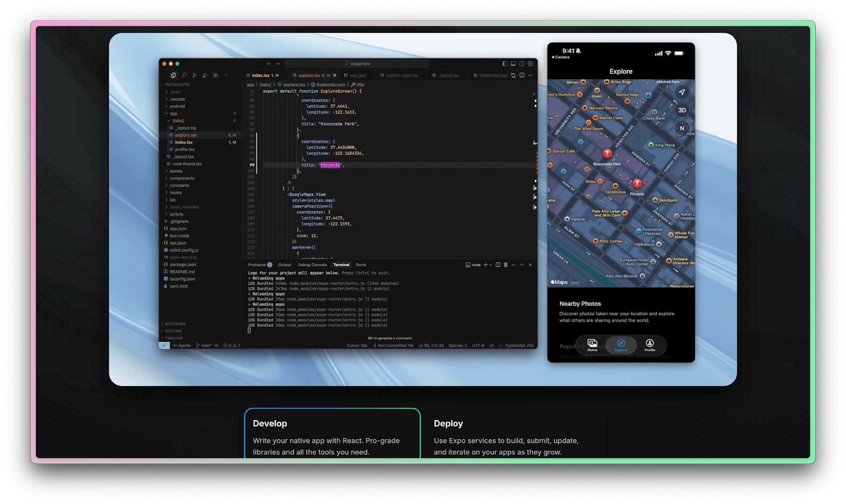The image size is (846, 504).
Task: Click the split editor icon
Action: tap(522, 76)
